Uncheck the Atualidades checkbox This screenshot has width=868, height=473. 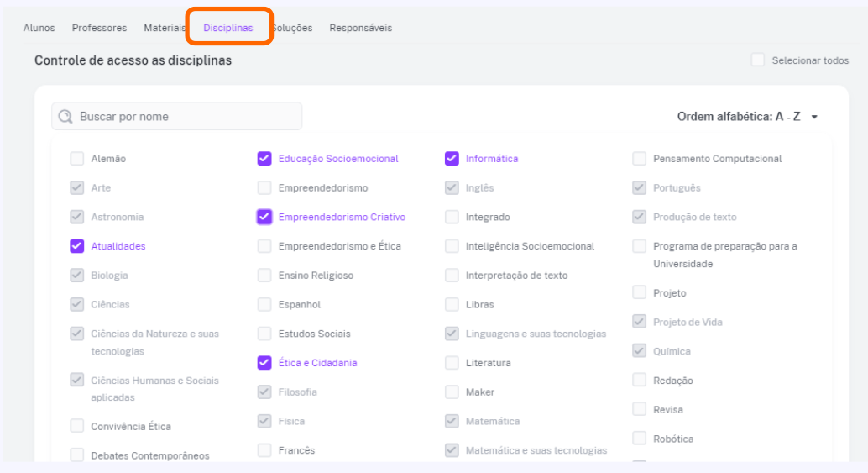tap(77, 246)
